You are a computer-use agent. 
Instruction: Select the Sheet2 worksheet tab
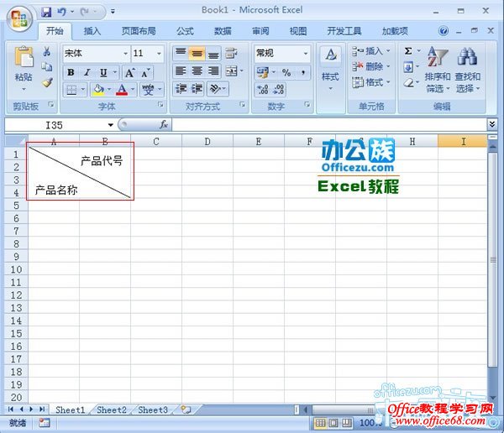tap(111, 410)
